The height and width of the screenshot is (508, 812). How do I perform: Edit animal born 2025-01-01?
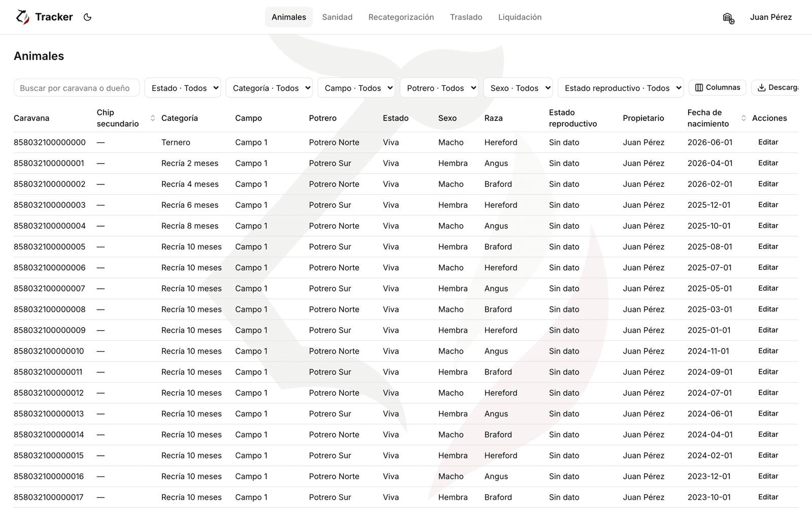[x=768, y=330]
